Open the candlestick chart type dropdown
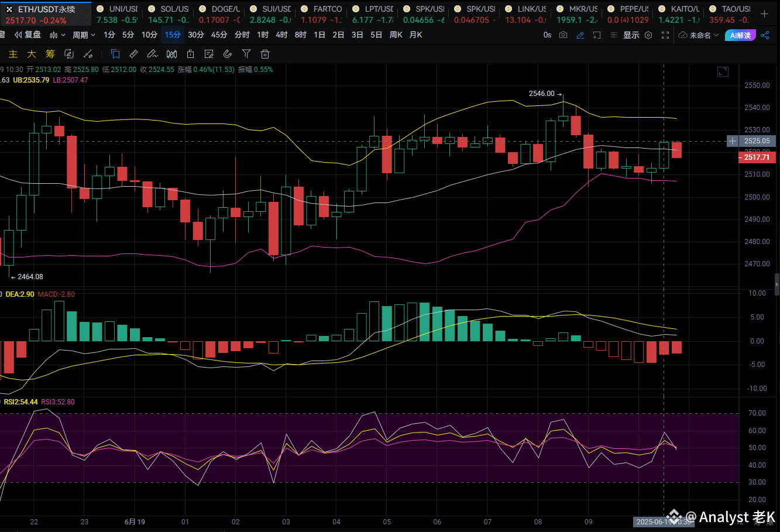The width and height of the screenshot is (780, 532). (57, 35)
